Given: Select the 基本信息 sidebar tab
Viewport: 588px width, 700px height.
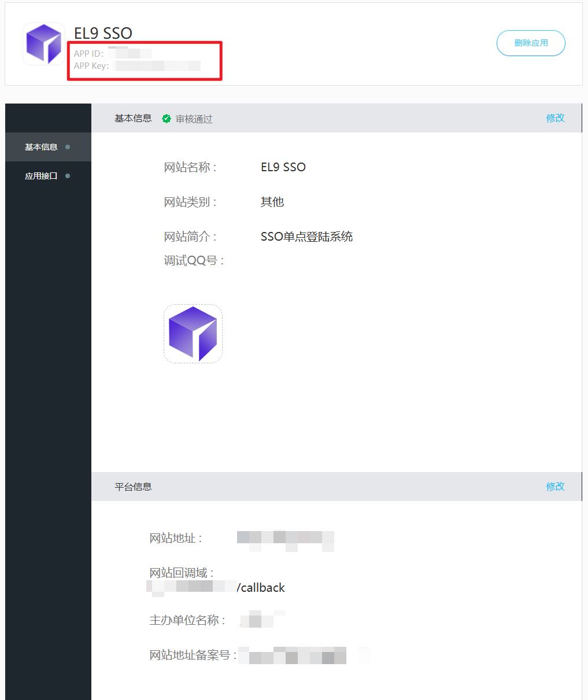Looking at the screenshot, I should click(41, 147).
